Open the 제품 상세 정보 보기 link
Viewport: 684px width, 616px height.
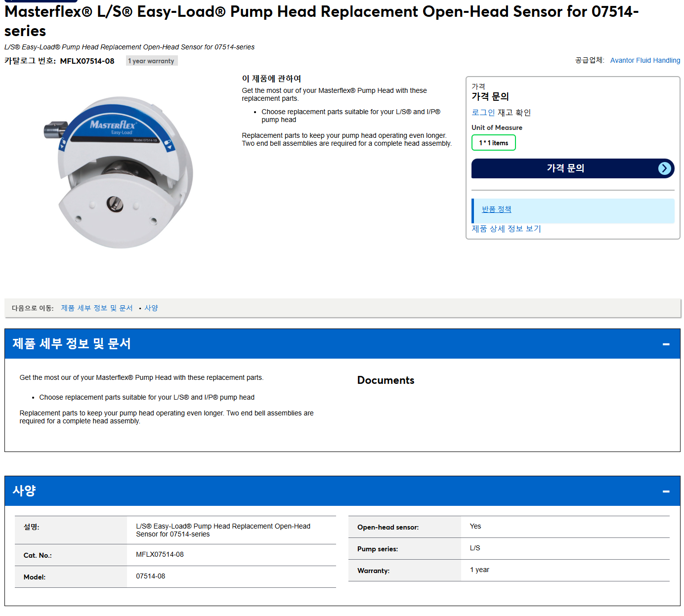506,229
